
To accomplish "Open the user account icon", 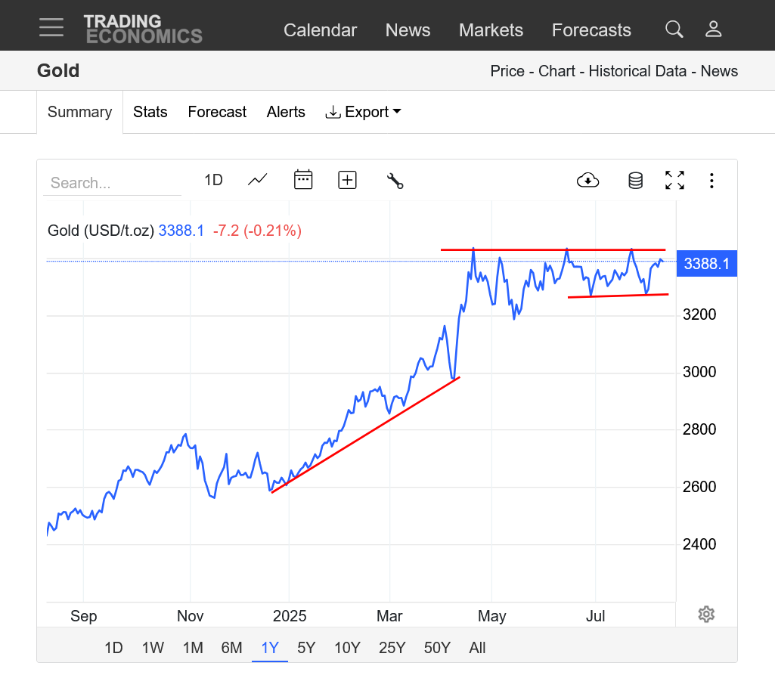I will coord(713,29).
